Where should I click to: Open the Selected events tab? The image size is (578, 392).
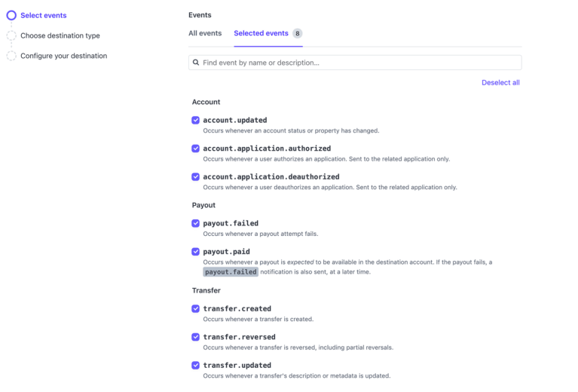coord(261,33)
